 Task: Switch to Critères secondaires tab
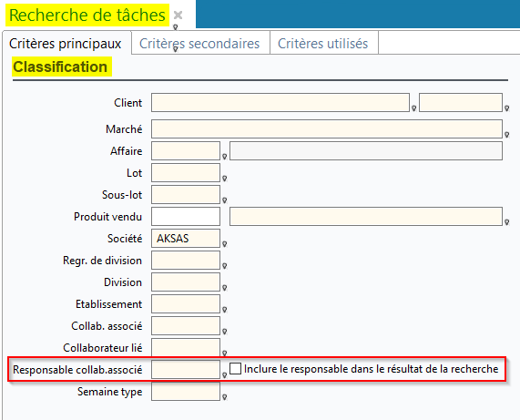click(x=199, y=44)
